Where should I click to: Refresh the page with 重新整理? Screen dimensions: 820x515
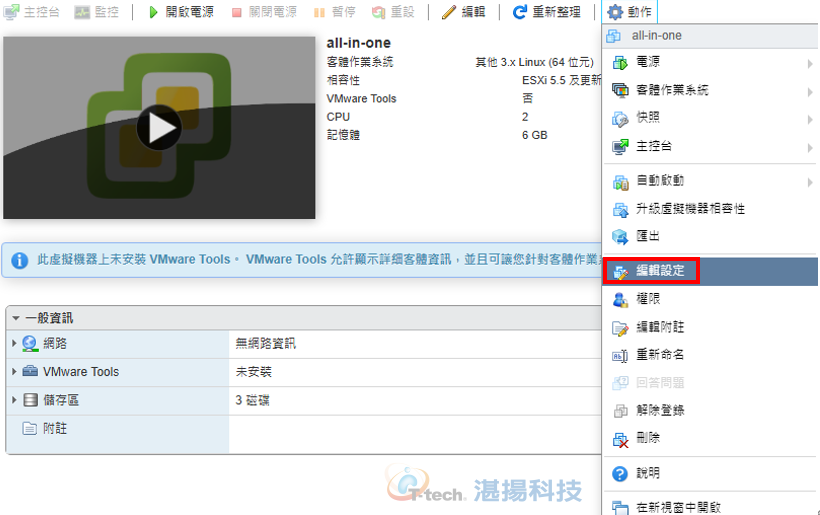pyautogui.click(x=547, y=12)
